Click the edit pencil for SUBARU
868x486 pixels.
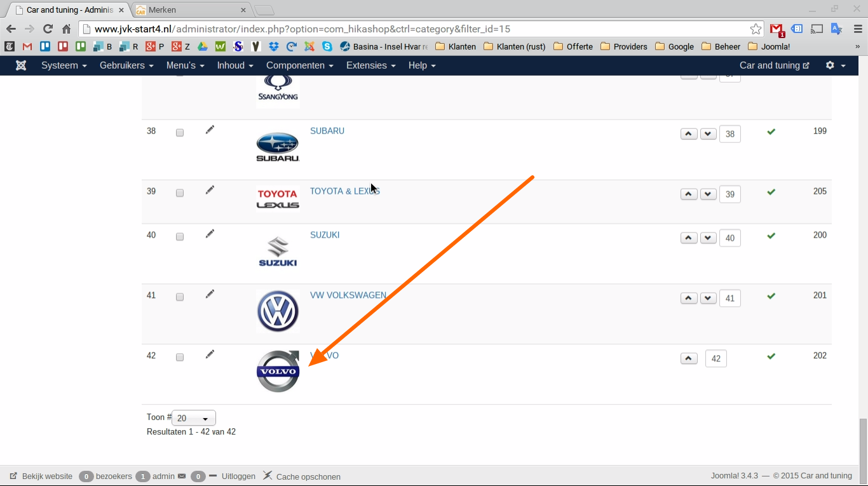210,130
